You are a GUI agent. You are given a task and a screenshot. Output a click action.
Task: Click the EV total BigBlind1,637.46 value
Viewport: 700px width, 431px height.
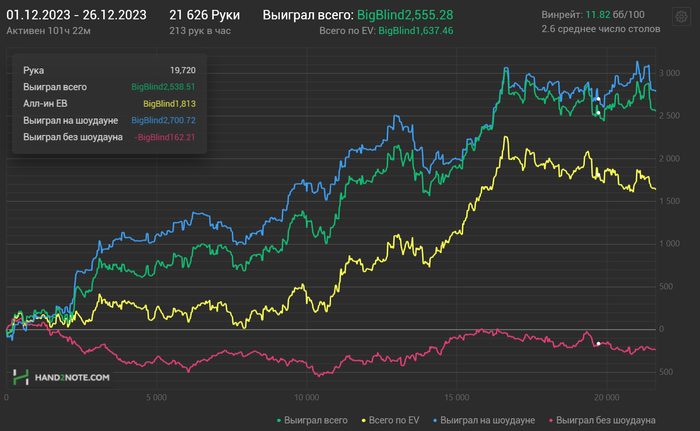[x=416, y=31]
